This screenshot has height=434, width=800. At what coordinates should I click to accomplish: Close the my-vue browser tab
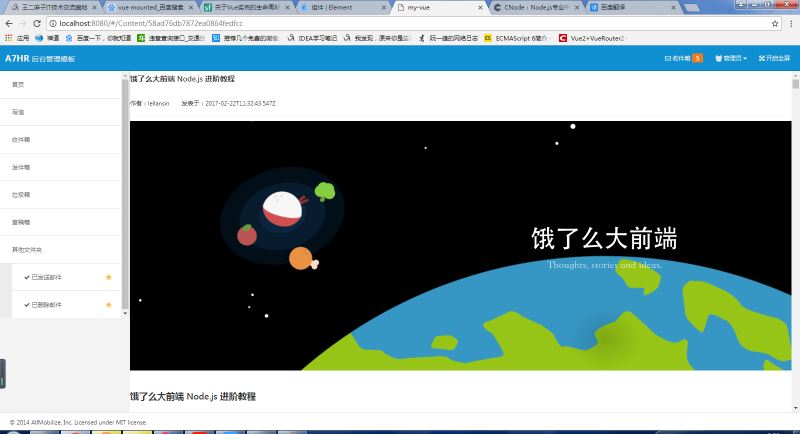tap(480, 8)
